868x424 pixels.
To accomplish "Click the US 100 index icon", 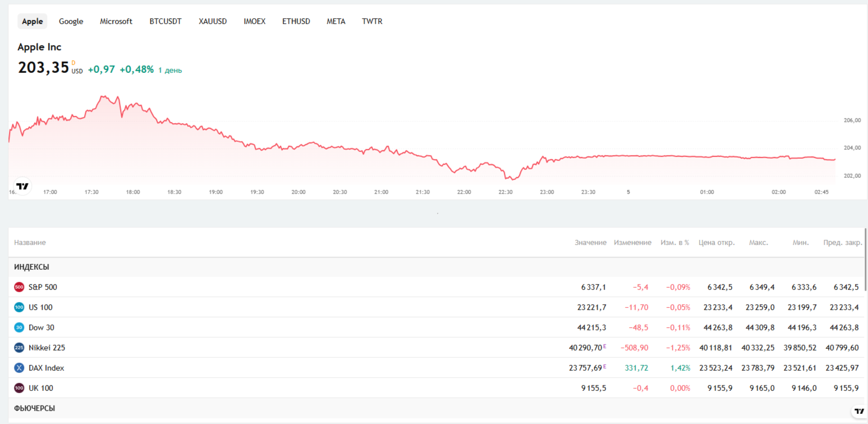I will [x=19, y=307].
